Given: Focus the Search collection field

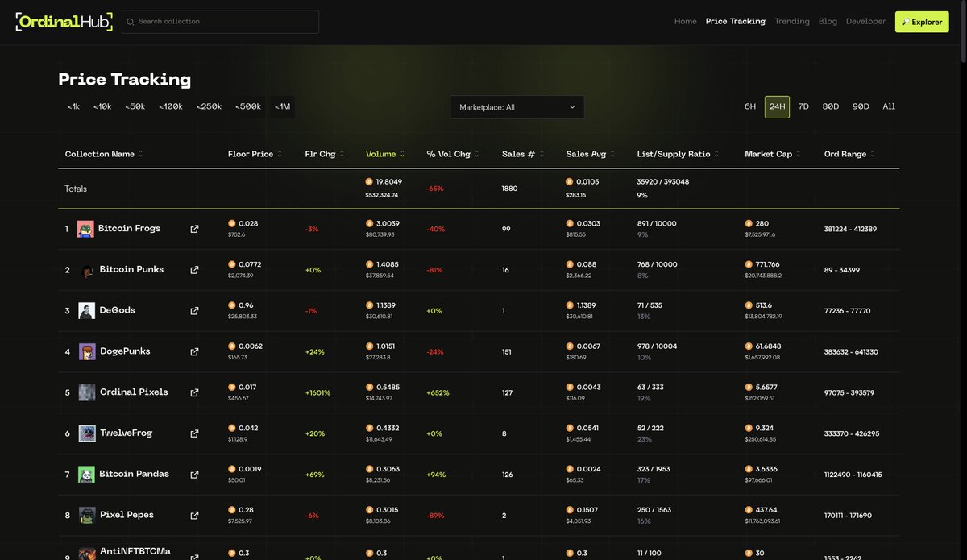Looking at the screenshot, I should [220, 22].
